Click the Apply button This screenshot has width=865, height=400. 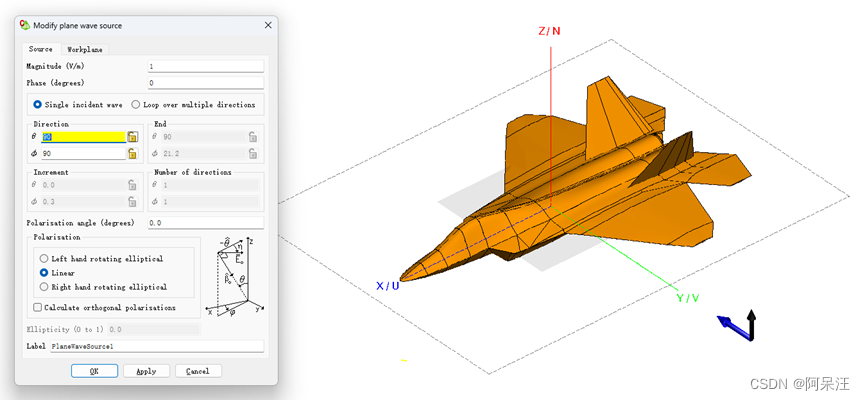click(146, 371)
